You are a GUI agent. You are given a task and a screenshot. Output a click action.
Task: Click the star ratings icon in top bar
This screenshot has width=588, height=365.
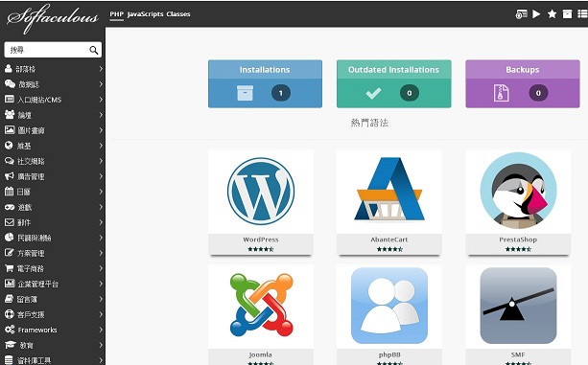coord(552,13)
